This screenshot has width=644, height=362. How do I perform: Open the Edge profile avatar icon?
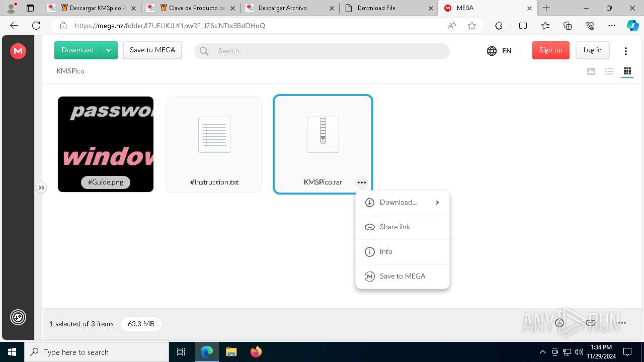coord(11,8)
